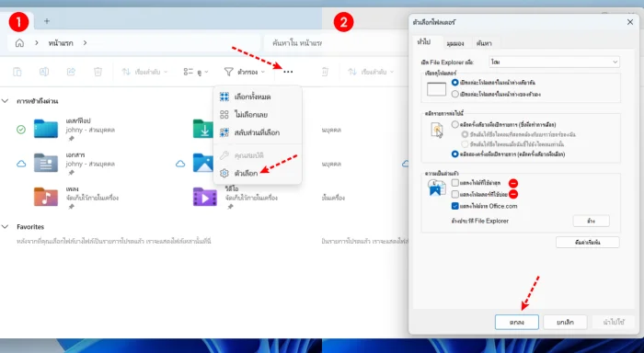
Task: Toggle show frequently used folders checkbox
Action: (455, 194)
